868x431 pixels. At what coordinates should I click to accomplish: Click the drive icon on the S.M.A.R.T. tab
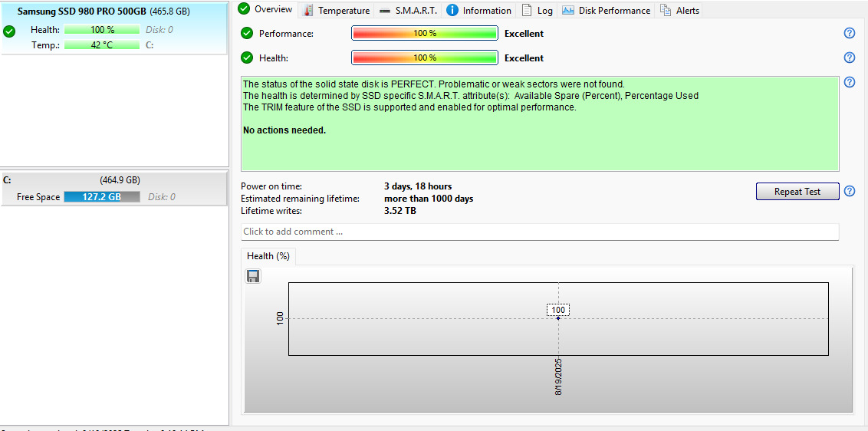coord(385,11)
